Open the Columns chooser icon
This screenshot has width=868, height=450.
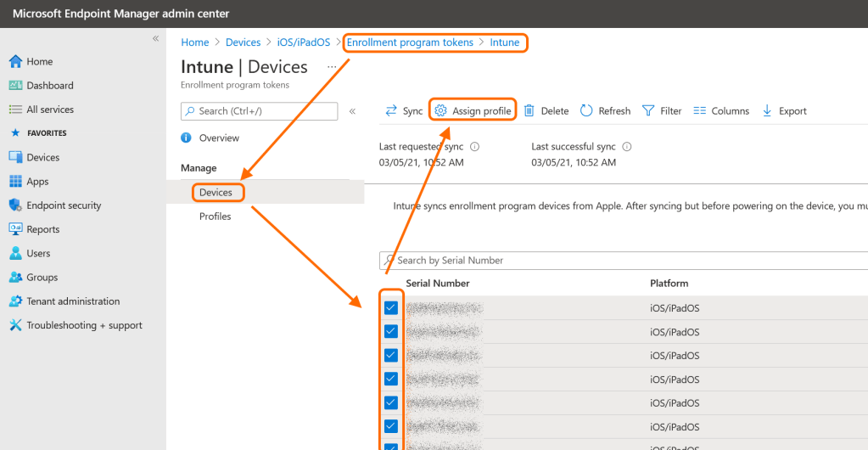coord(700,111)
